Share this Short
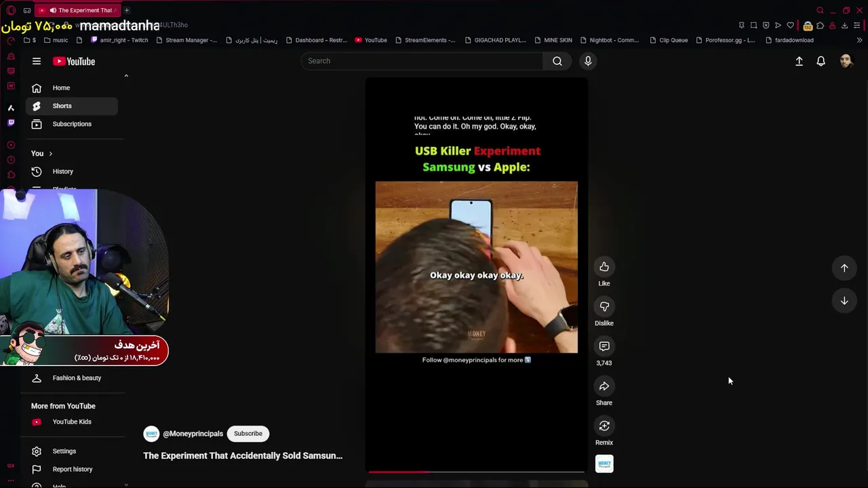 [604, 386]
